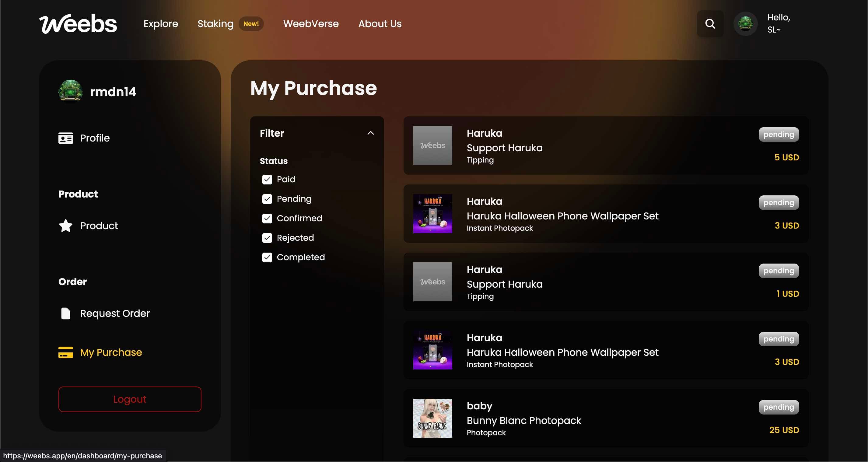Open the About Us page
The height and width of the screenshot is (462, 868).
point(380,24)
